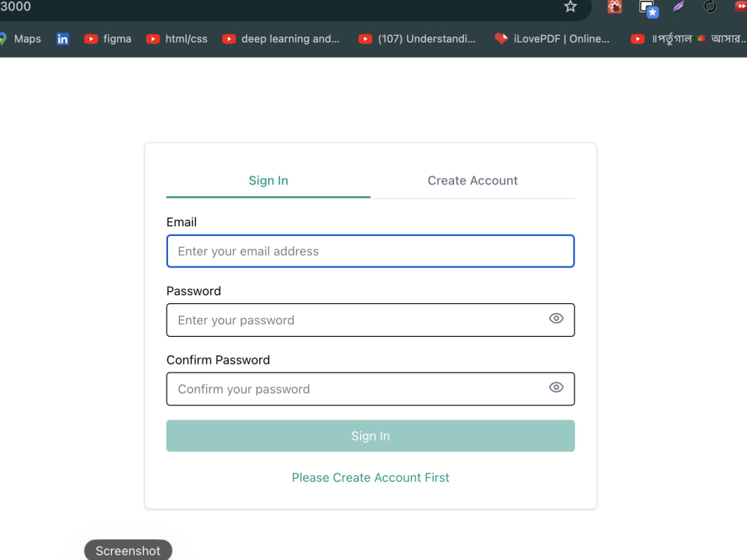Focus the Confirm your password field

point(371,389)
